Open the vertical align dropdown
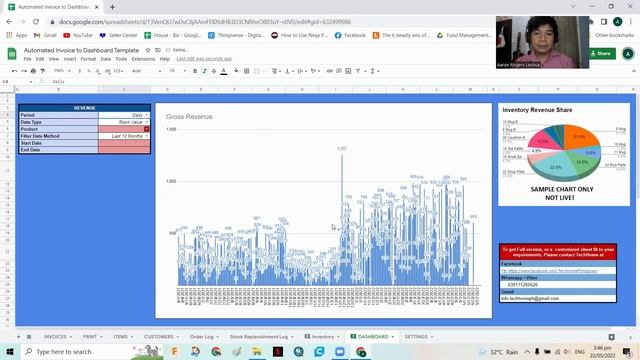Image resolution: width=640 pixels, height=360 pixels. tap(289, 71)
